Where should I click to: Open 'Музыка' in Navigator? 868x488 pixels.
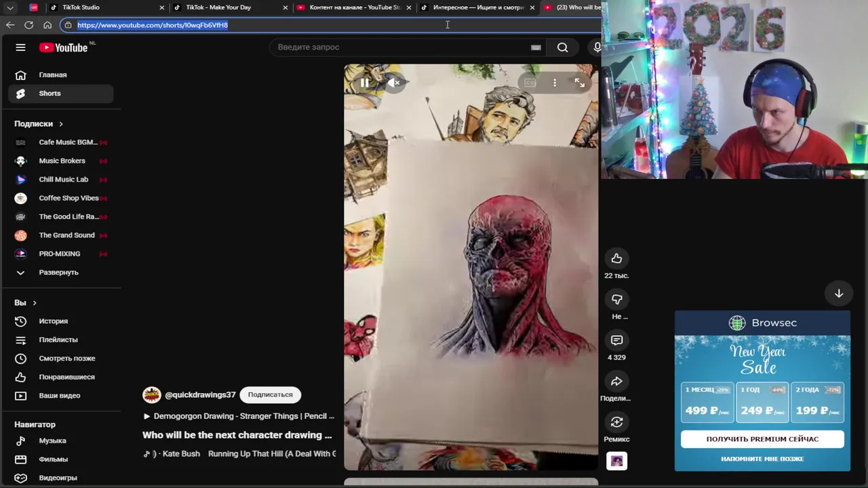click(61, 441)
